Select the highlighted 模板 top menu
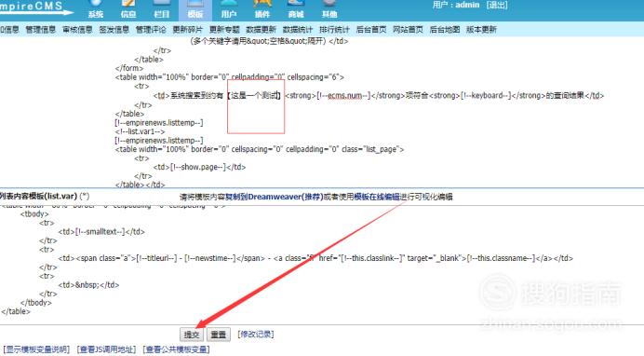This screenshot has height=356, width=644. pos(195,10)
